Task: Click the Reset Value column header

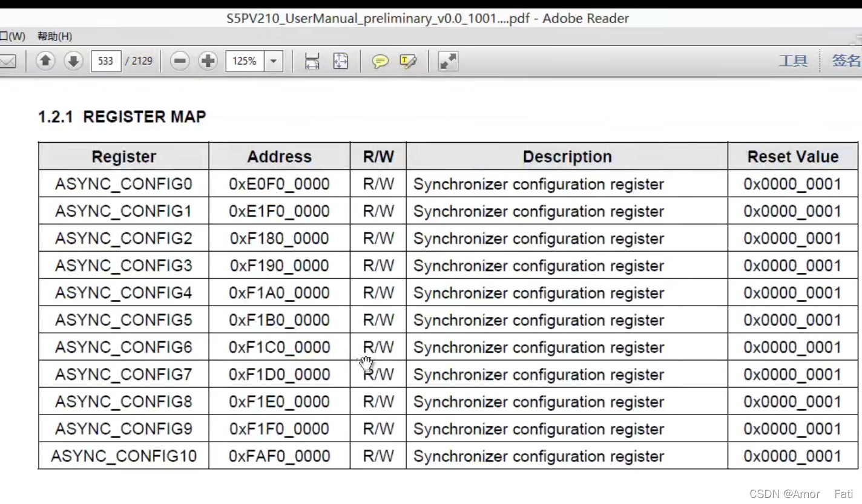Action: [x=793, y=157]
